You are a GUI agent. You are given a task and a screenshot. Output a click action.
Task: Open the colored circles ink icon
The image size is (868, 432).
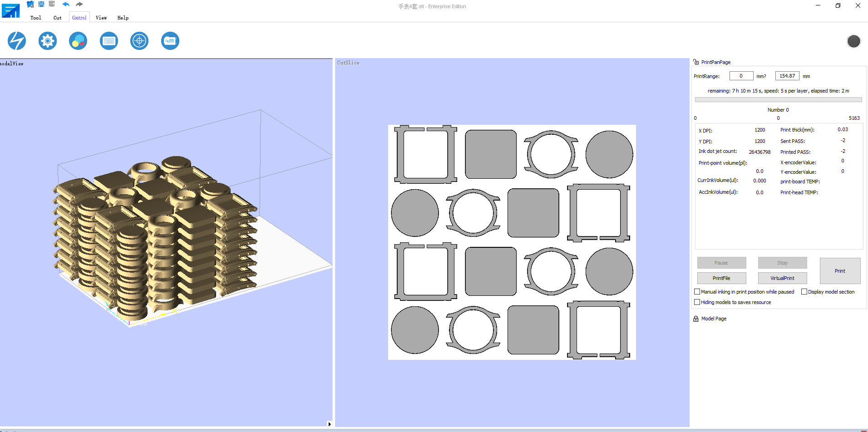78,41
